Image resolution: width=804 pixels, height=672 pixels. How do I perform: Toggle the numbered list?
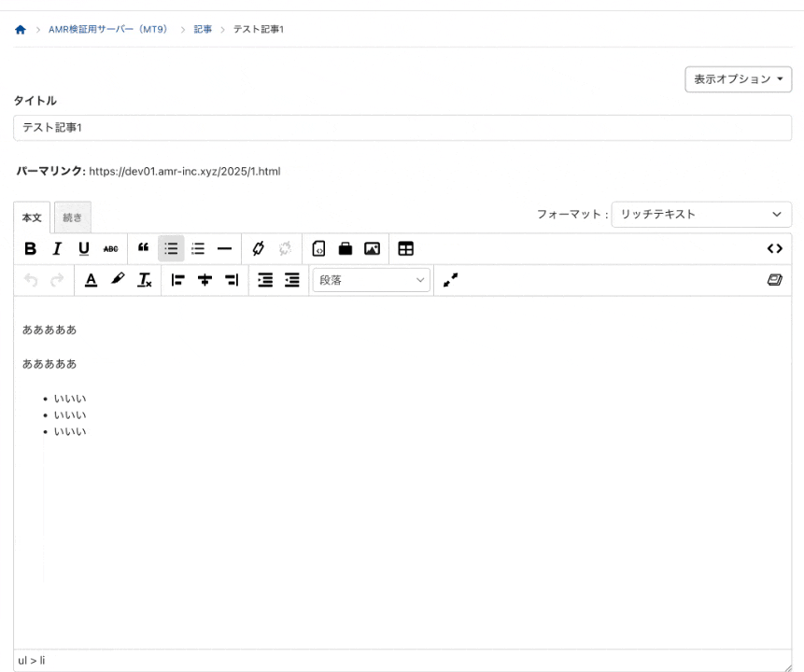tap(198, 248)
